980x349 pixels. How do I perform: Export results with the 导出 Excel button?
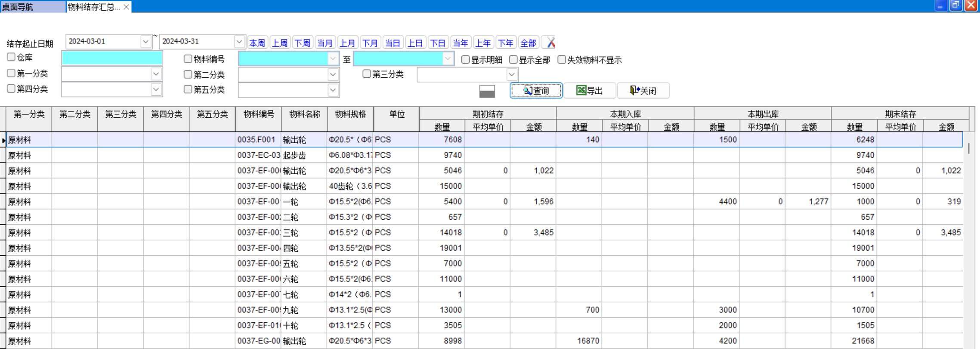click(589, 91)
